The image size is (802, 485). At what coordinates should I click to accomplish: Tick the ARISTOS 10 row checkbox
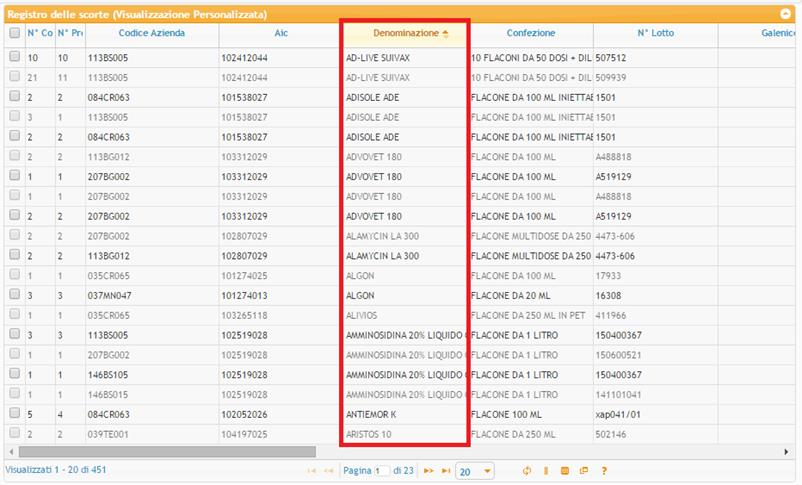pos(14,433)
